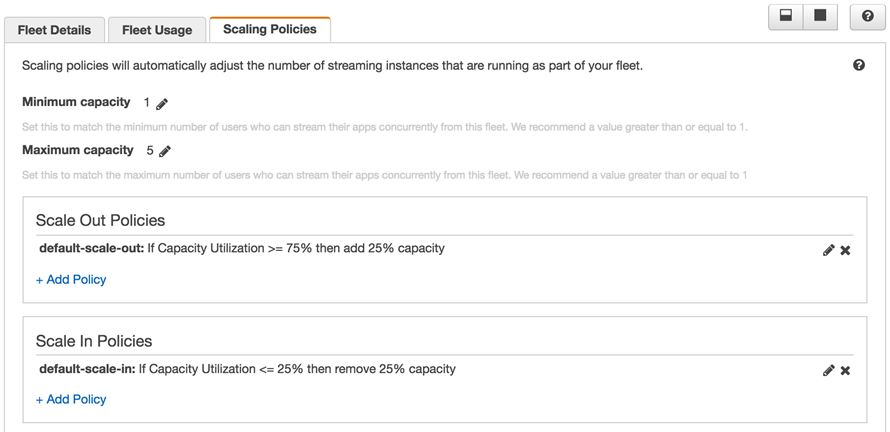Image resolution: width=890 pixels, height=432 pixels.
Task: Click the Scale Out Policies heading
Action: (100, 220)
